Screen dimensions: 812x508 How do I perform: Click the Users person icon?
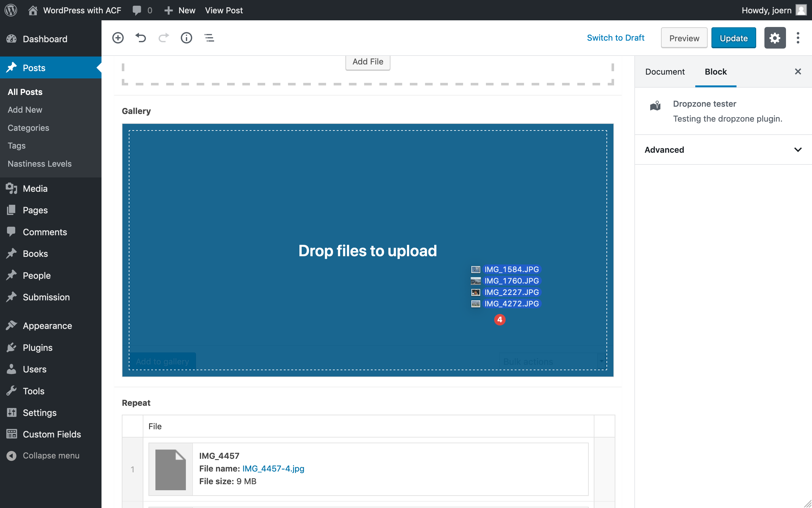tap(11, 369)
